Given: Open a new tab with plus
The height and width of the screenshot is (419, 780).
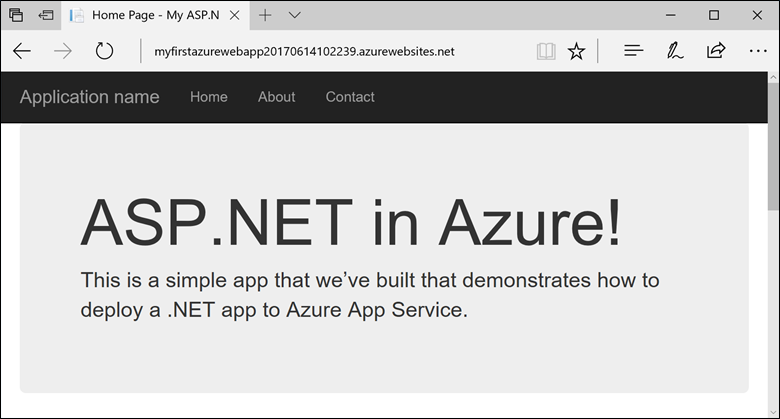Looking at the screenshot, I should point(265,15).
